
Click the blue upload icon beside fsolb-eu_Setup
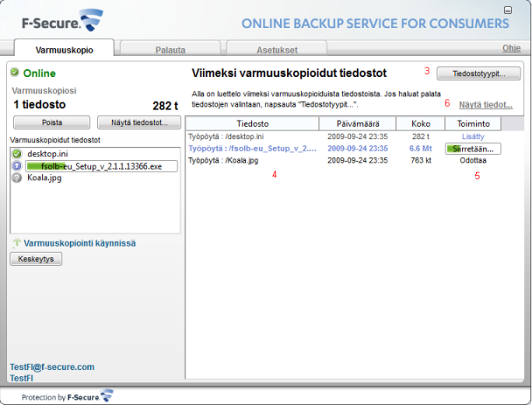[x=17, y=166]
